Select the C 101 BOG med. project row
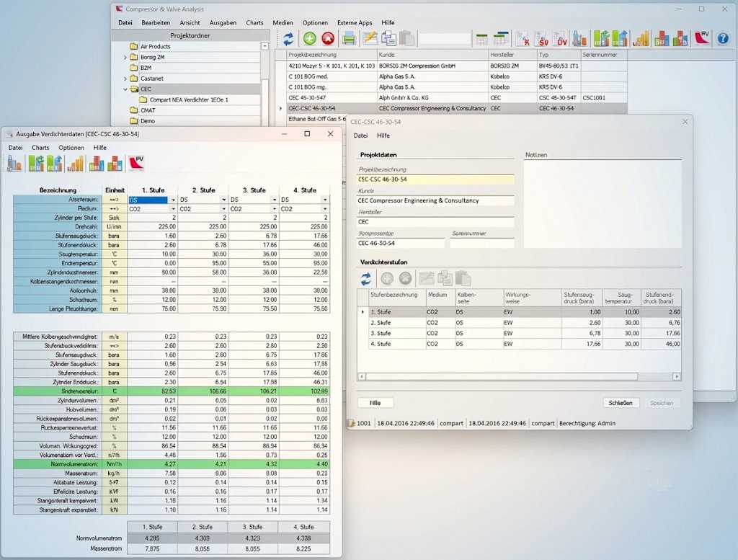Screen dimensions: 738x560 click(x=451, y=76)
